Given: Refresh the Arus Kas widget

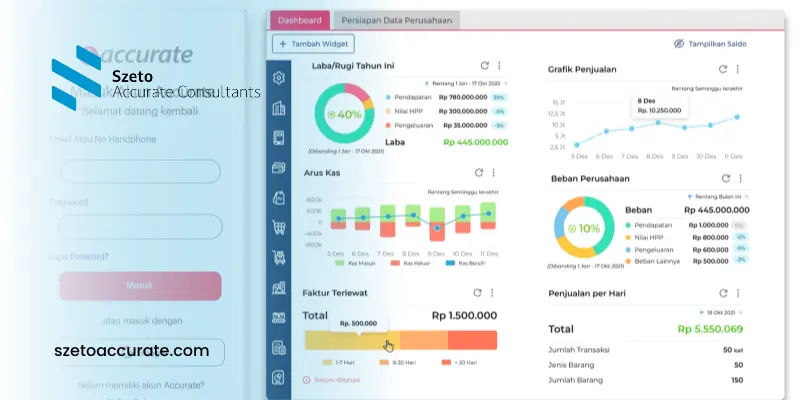Looking at the screenshot, I should [x=479, y=172].
